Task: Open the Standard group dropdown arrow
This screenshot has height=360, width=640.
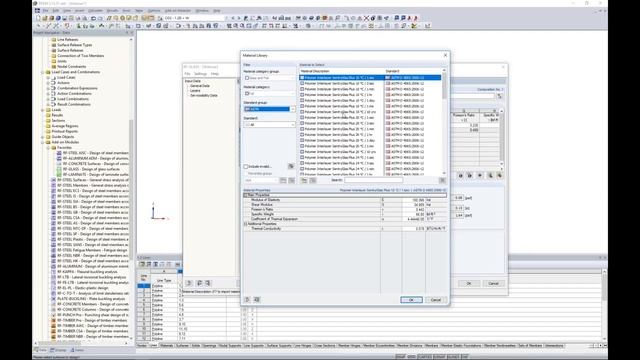Action: pos(292,109)
